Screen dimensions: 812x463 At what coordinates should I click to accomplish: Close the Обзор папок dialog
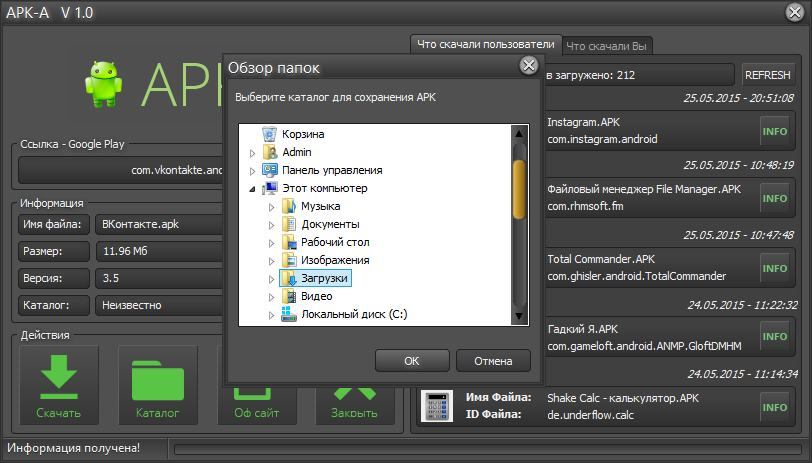coord(529,65)
